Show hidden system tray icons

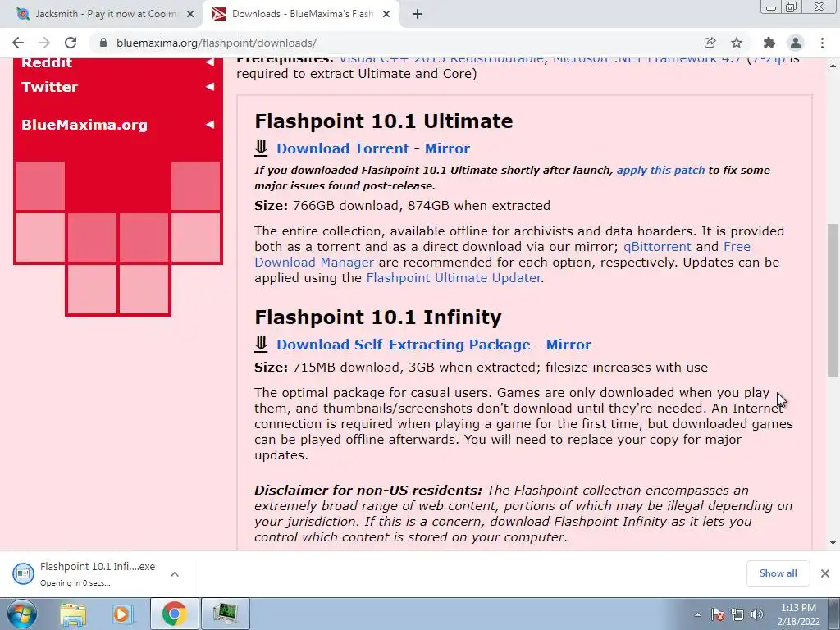(697, 614)
